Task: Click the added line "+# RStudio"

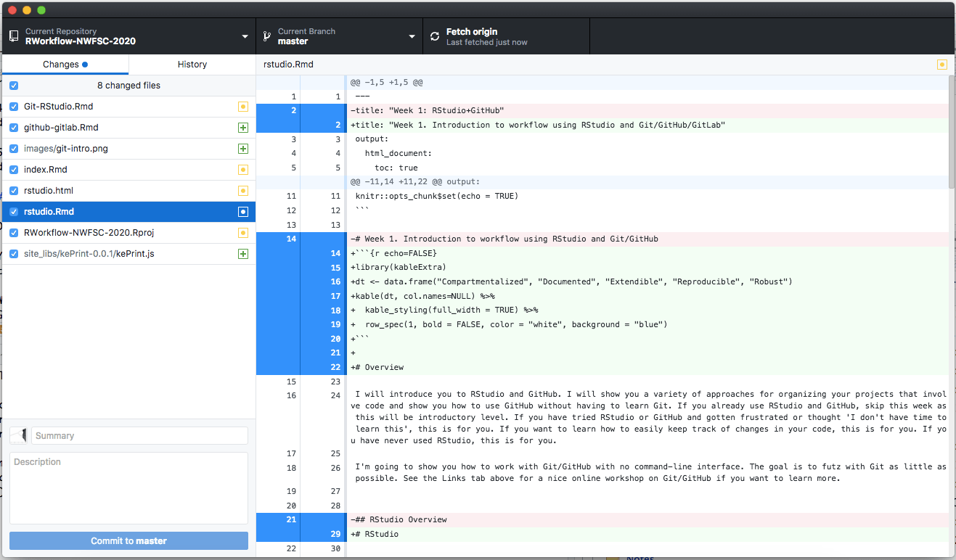Action: point(375,534)
